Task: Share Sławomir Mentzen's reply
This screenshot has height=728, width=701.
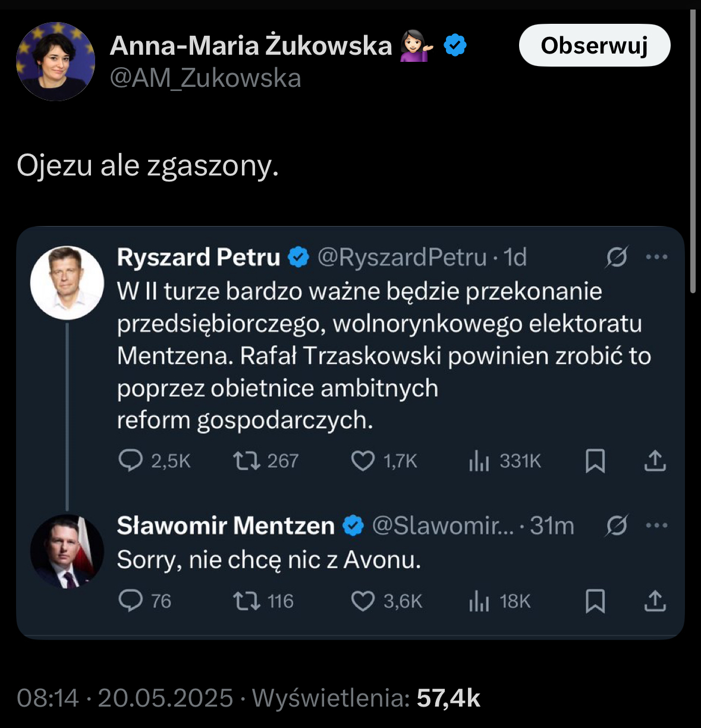Action: click(655, 601)
